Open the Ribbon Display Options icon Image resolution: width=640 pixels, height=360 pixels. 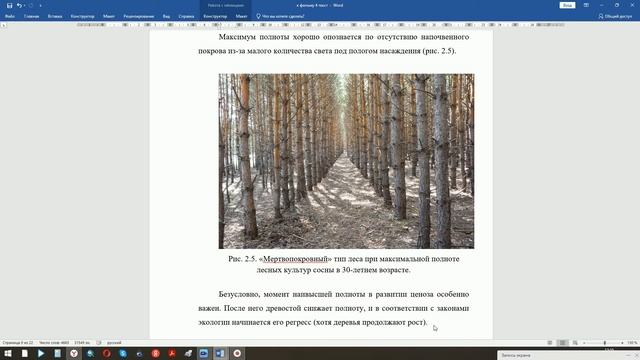click(x=586, y=5)
